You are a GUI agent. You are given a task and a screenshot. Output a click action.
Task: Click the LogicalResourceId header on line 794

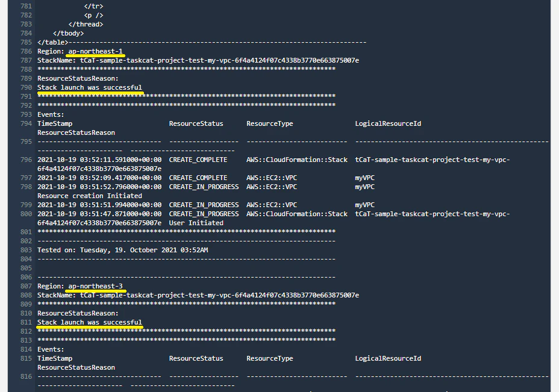[x=389, y=123]
